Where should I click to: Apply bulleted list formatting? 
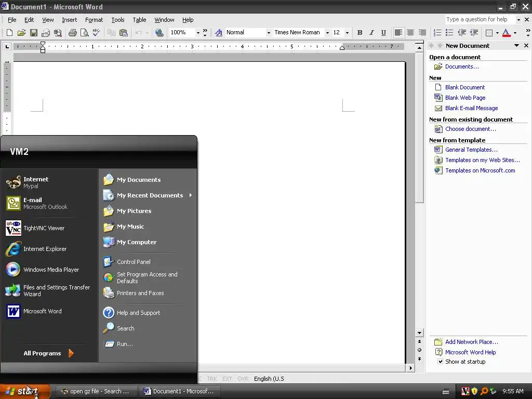449,33
